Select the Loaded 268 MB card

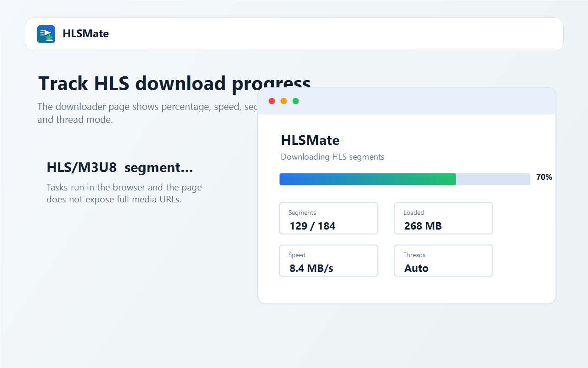point(443,218)
